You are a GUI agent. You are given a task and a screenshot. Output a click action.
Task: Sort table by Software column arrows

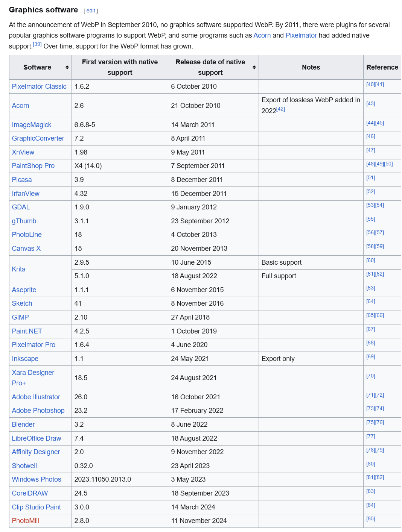click(67, 67)
